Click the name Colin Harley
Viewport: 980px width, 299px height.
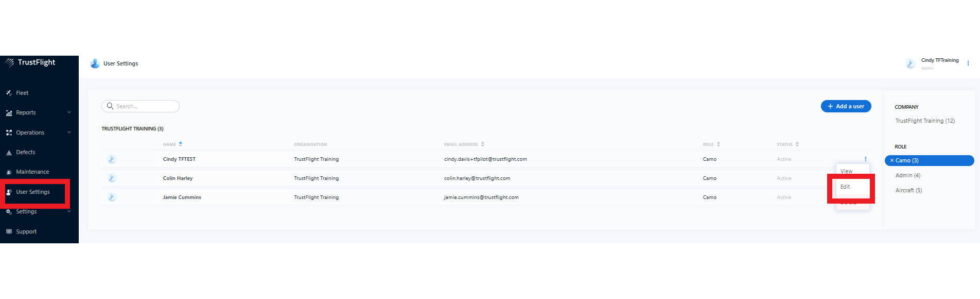click(178, 178)
